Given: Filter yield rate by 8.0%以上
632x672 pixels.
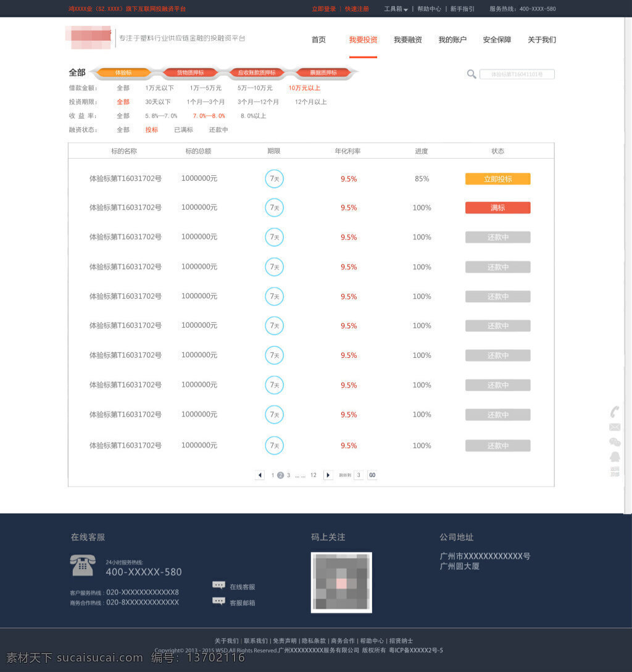Looking at the screenshot, I should [254, 116].
